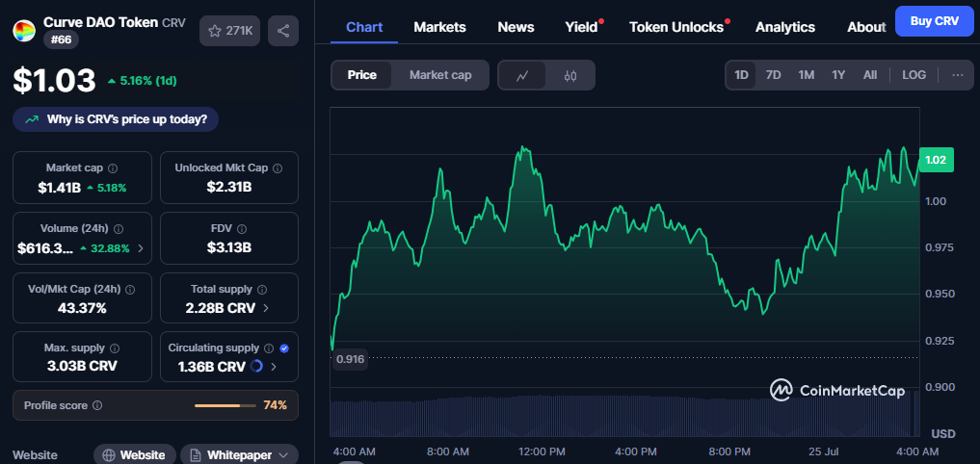
Task: Click the Vol/Mkt Cap (24h) info icon
Action: coord(130,290)
